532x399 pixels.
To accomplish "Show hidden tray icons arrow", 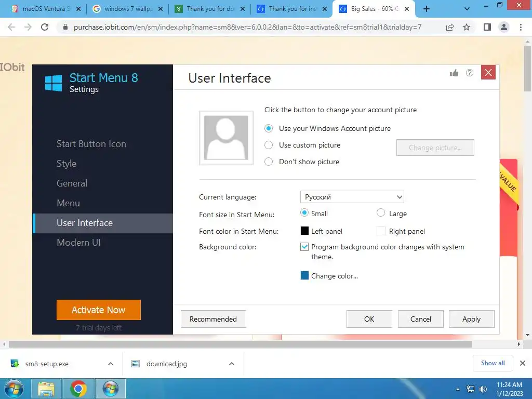I will [x=458, y=389].
